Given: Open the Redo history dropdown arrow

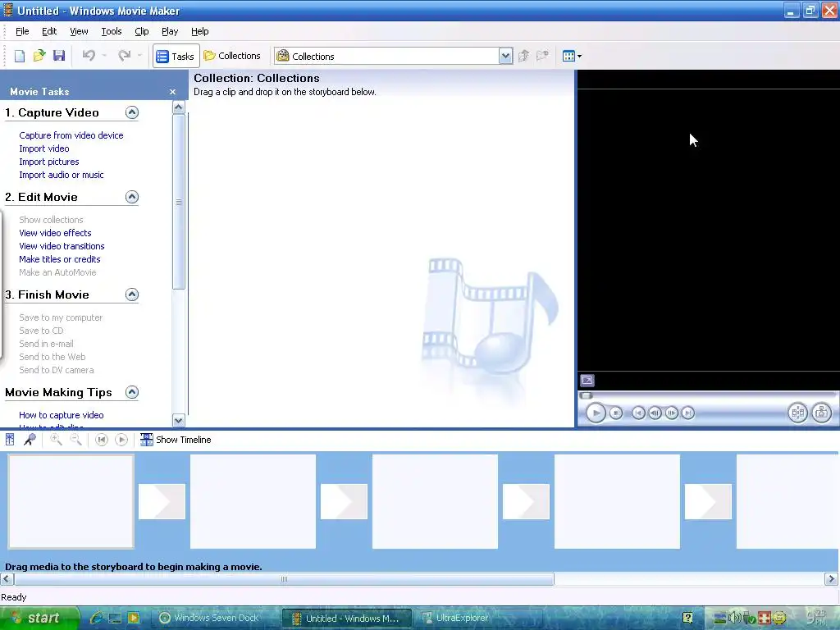Looking at the screenshot, I should 139,56.
